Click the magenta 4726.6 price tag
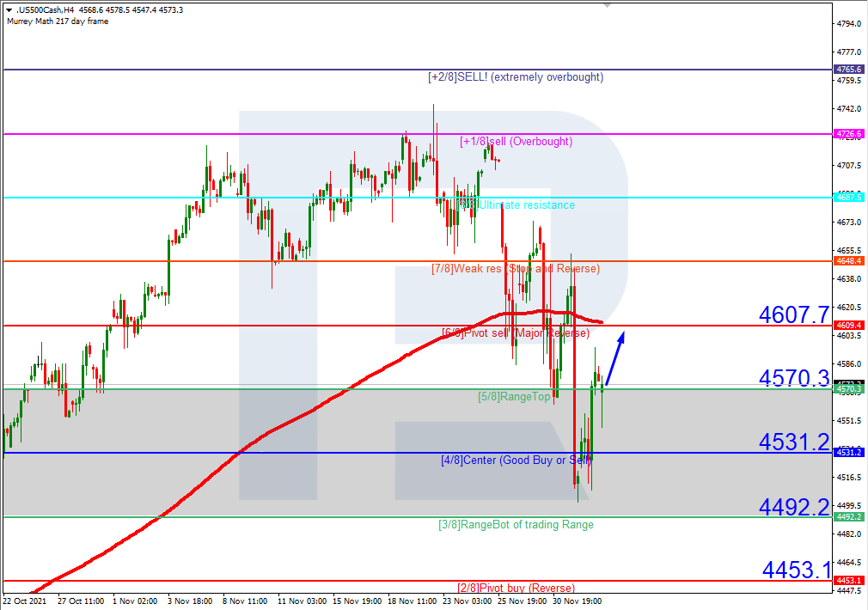 click(x=848, y=133)
